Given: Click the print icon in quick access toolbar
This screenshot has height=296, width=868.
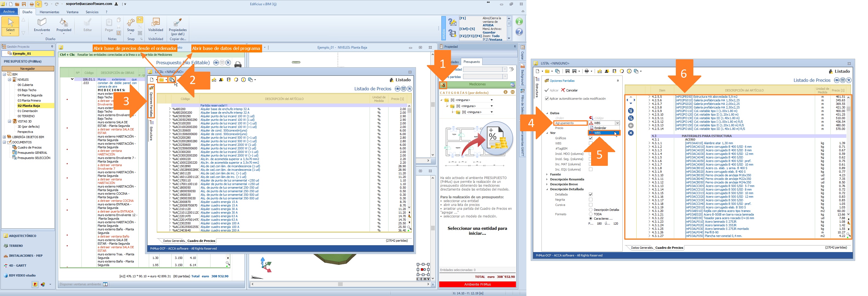Looking at the screenshot, I should click(31, 4).
